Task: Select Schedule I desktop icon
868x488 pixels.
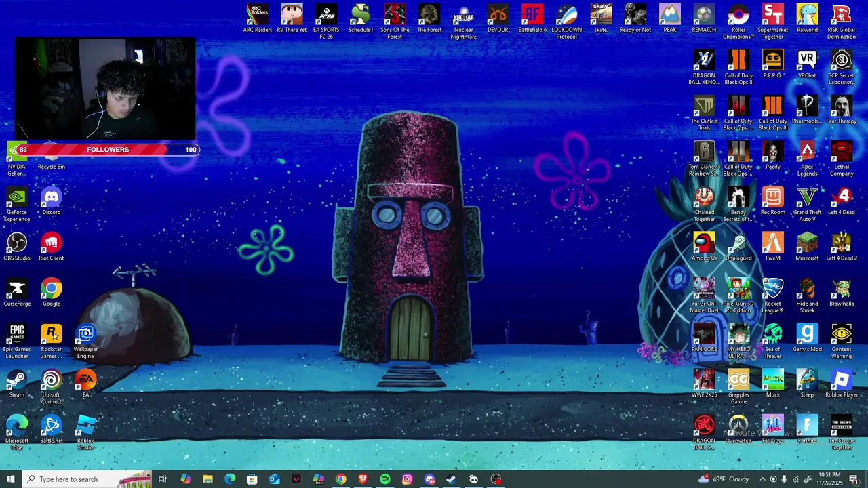Action: pos(361,18)
